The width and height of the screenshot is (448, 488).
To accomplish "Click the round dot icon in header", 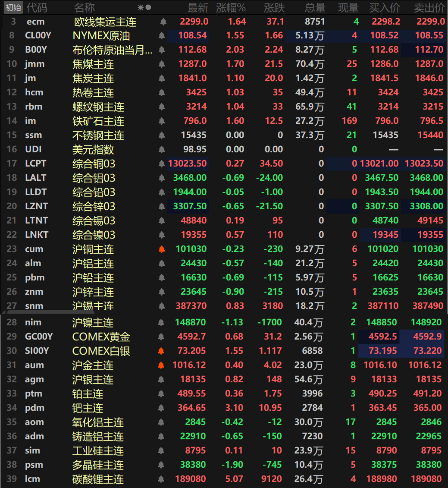I will [148, 7].
